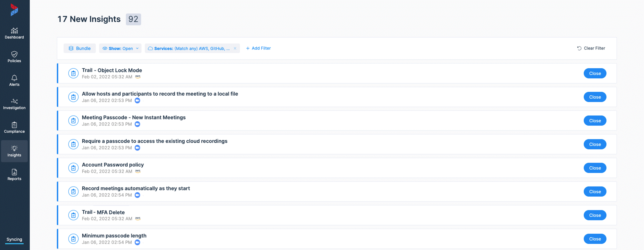Image resolution: width=644 pixels, height=250 pixels.
Task: Open the Investigation graph icon
Action: 14,101
